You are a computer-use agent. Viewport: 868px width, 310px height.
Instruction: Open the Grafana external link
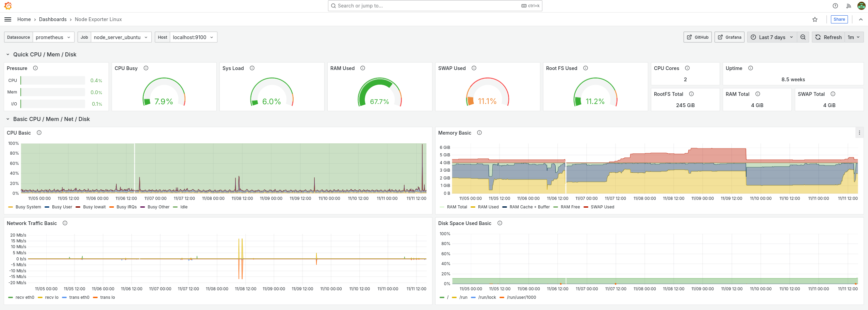(x=730, y=37)
